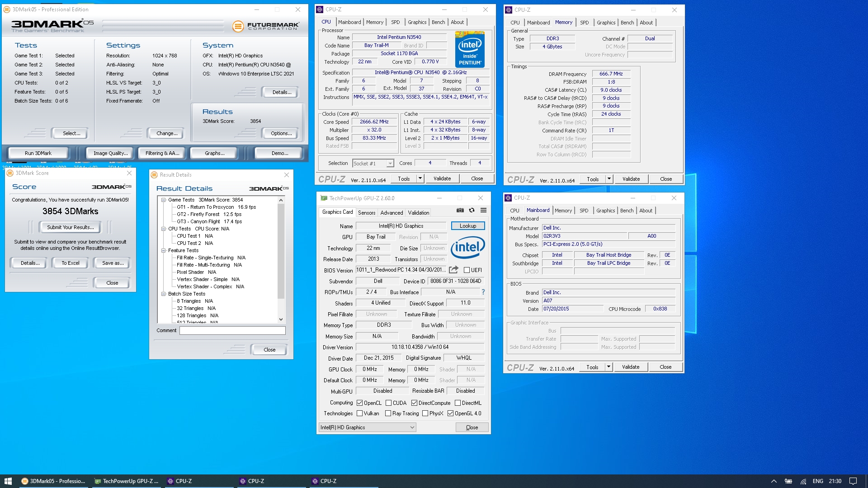Switch to the Advanced tab in GPU-Z

pos(392,213)
